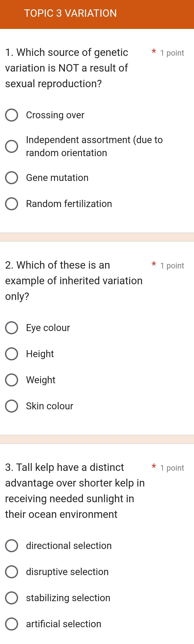Choose Eye colour for question 2
Viewport: 194px width, 644px height.
coord(12,328)
